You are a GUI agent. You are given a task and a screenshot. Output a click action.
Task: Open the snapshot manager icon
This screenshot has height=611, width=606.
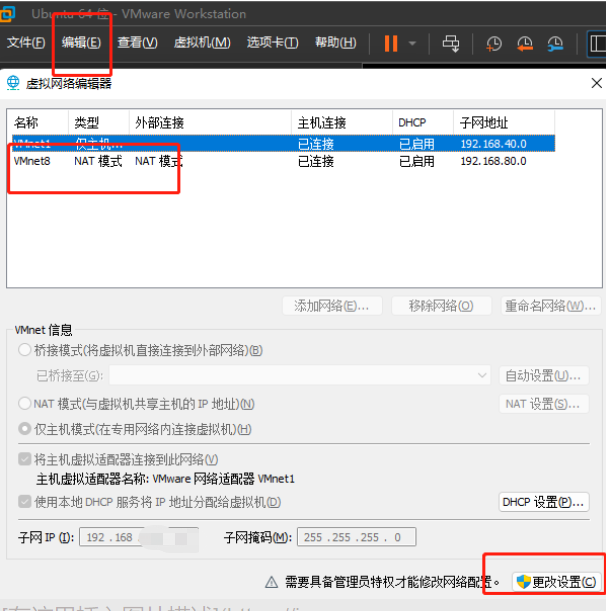555,43
